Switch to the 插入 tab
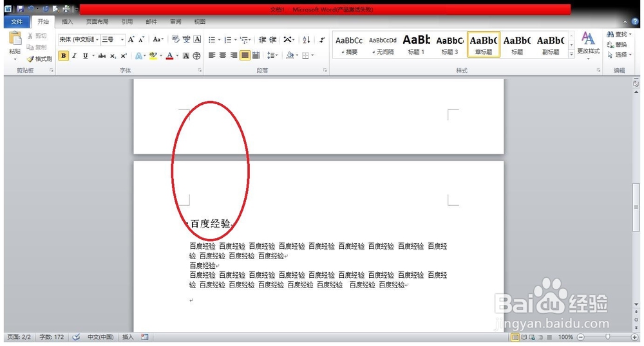Screen dimensions: 644x346 pos(67,22)
